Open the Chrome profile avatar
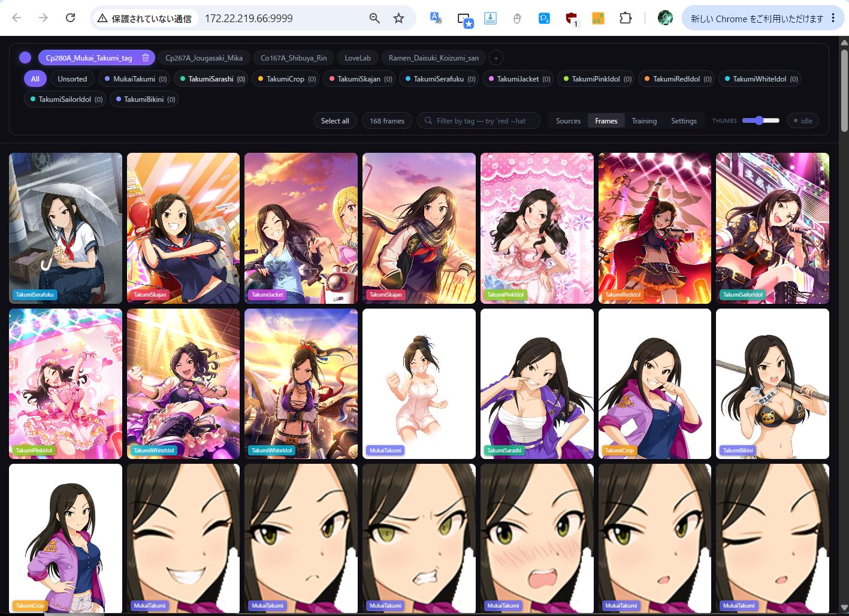The height and width of the screenshot is (616, 849). point(665,19)
